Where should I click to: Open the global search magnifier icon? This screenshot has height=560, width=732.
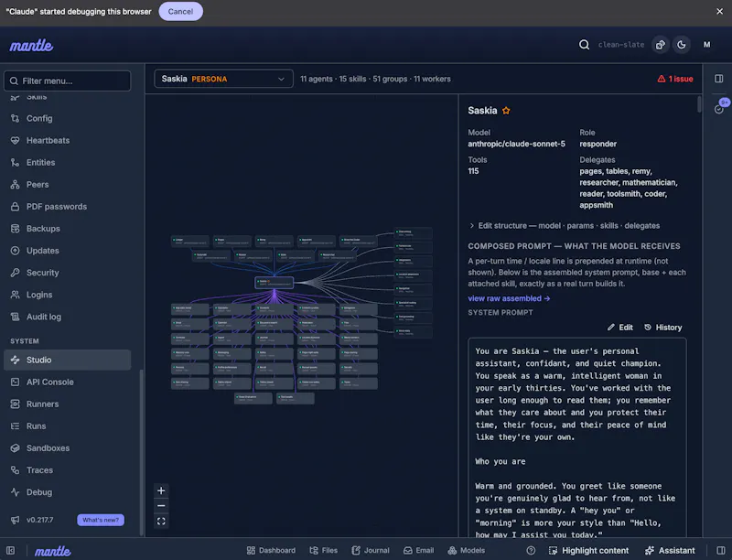[x=584, y=45]
